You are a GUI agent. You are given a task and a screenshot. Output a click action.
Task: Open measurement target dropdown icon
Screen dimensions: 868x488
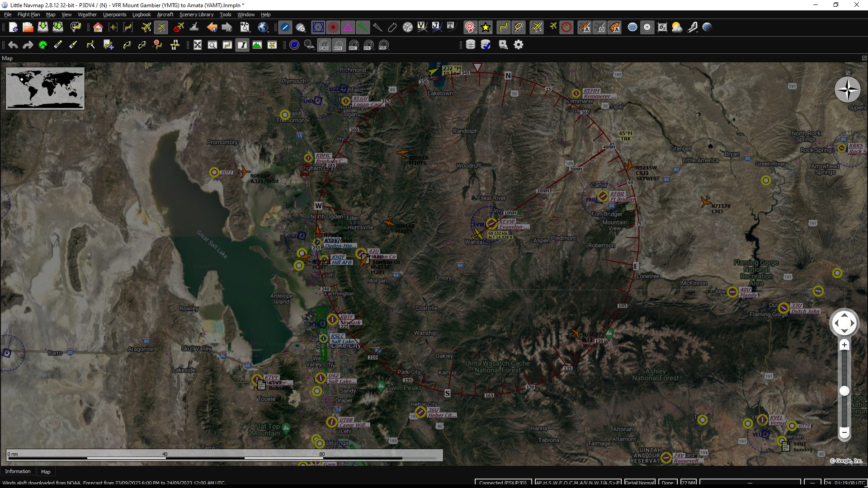point(470,28)
